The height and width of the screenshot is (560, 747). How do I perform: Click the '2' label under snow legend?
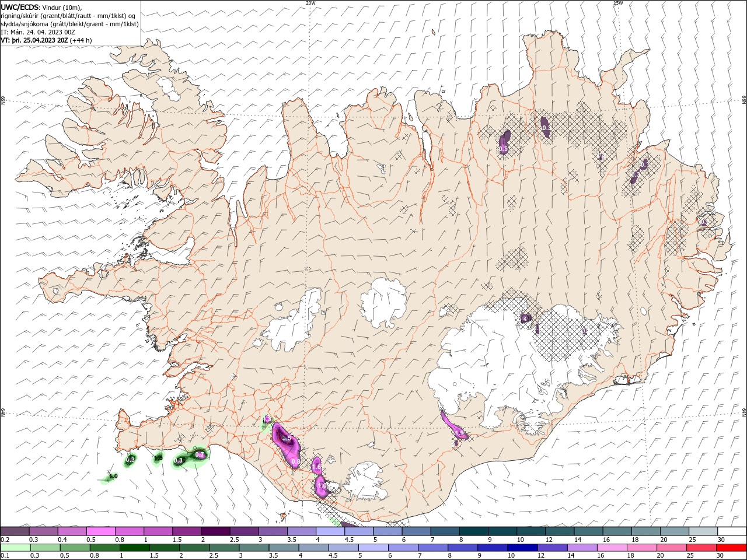(203, 540)
